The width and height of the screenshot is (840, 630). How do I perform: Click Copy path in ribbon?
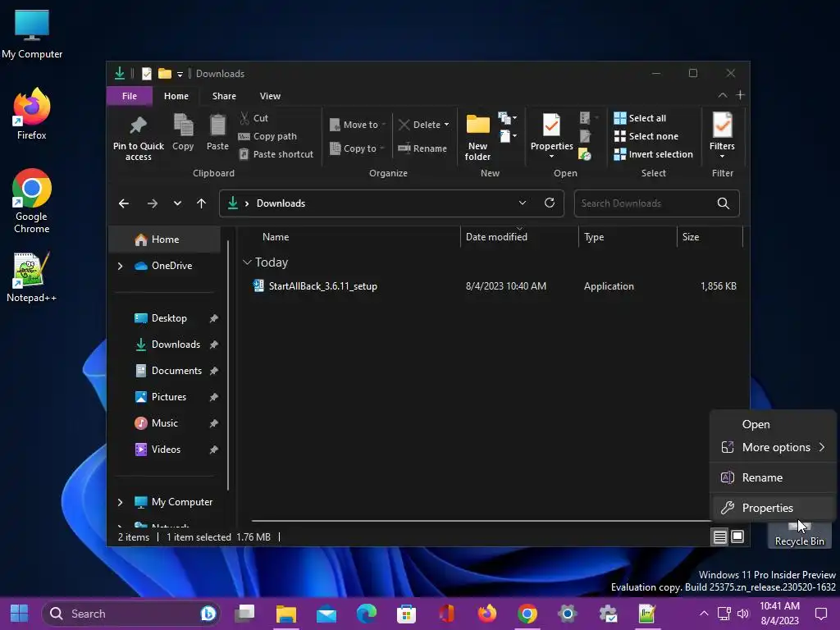[267, 136]
